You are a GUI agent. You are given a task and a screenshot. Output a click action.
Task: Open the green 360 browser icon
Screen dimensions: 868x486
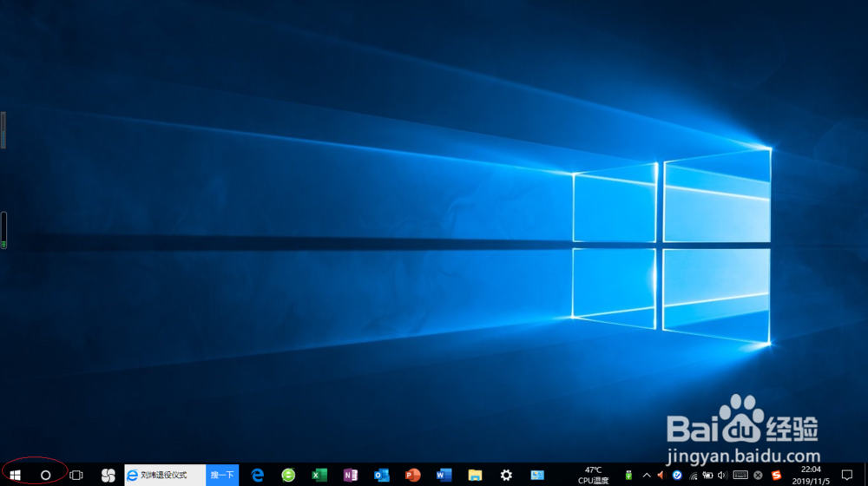point(288,475)
